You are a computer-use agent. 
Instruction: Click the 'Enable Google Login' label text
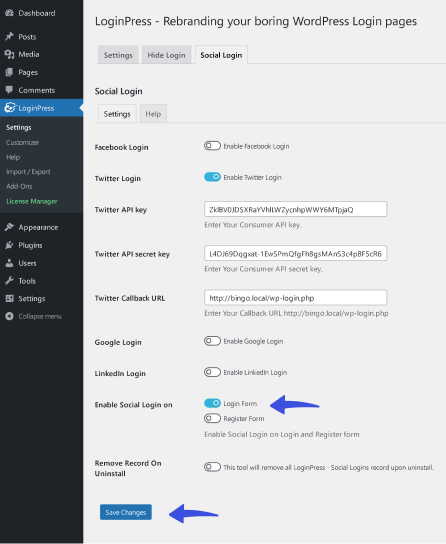point(253,341)
